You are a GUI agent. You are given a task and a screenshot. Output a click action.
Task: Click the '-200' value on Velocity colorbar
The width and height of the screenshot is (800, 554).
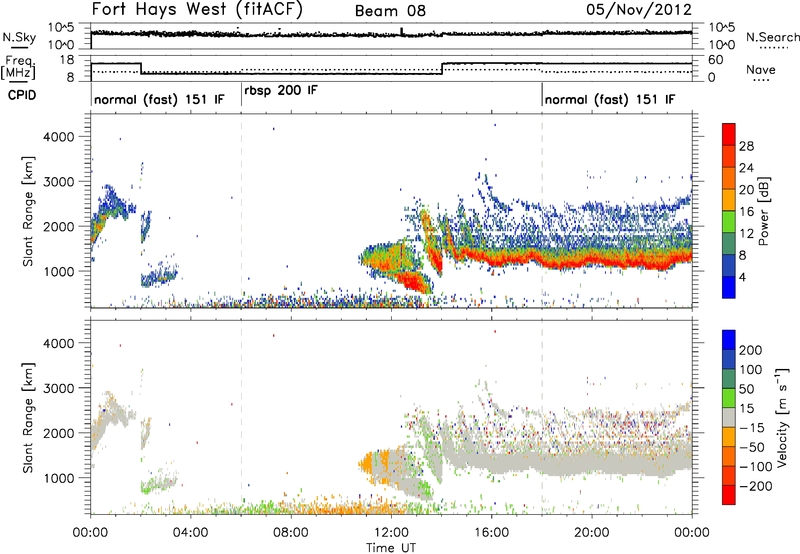click(x=756, y=486)
